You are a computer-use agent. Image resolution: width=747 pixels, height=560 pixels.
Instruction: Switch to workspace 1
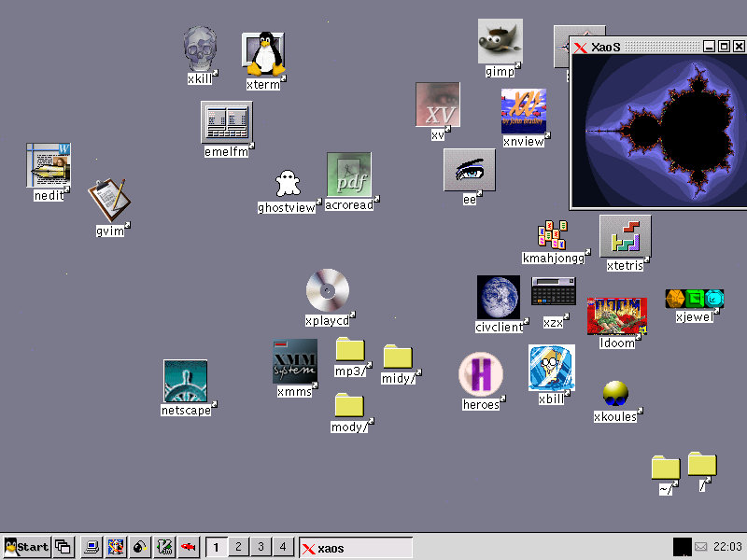[216, 547]
